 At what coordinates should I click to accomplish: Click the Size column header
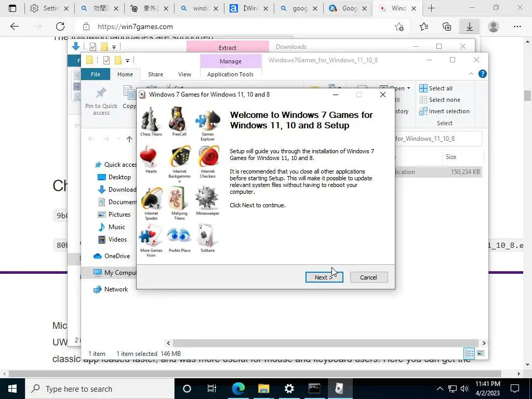451,157
